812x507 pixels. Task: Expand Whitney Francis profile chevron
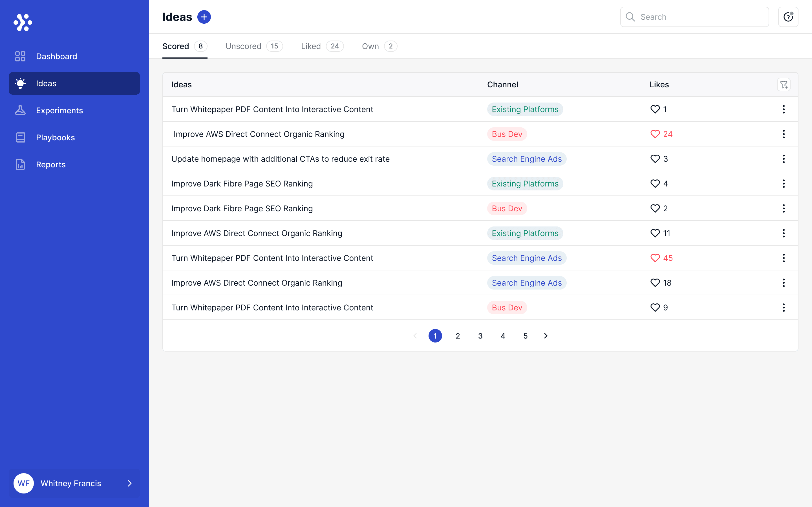click(x=129, y=483)
